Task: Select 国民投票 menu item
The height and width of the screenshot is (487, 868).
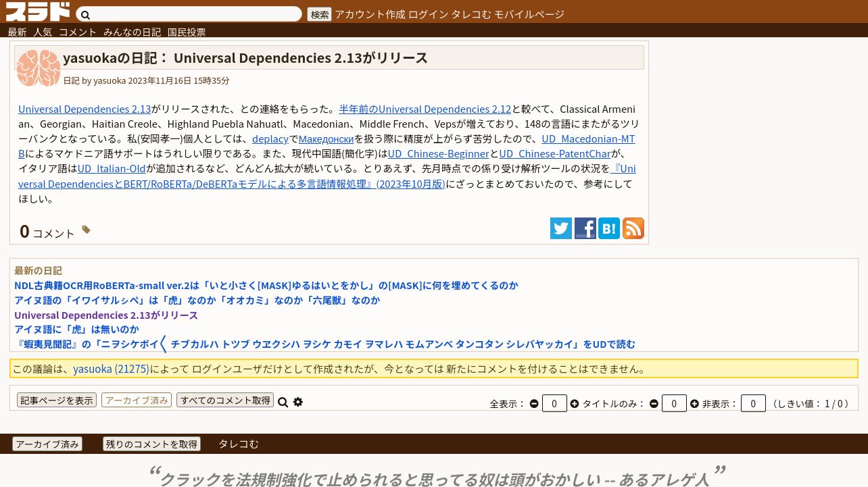Action: (187, 32)
